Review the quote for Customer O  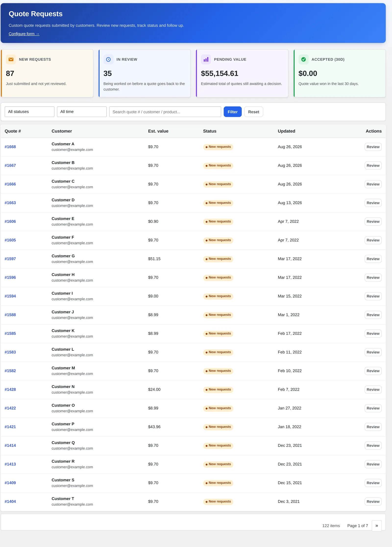(x=373, y=408)
